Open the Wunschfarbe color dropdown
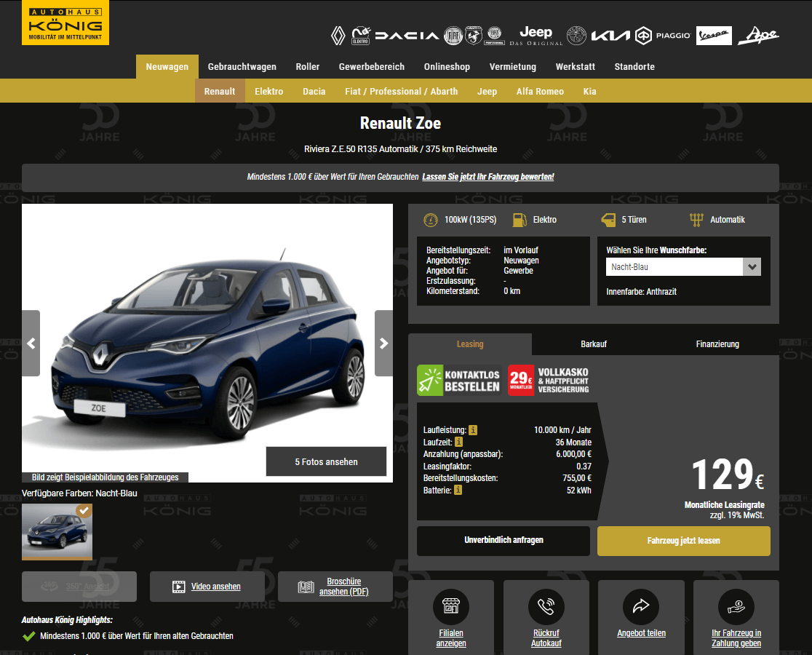Screen dimensions: 812x655 point(683,266)
